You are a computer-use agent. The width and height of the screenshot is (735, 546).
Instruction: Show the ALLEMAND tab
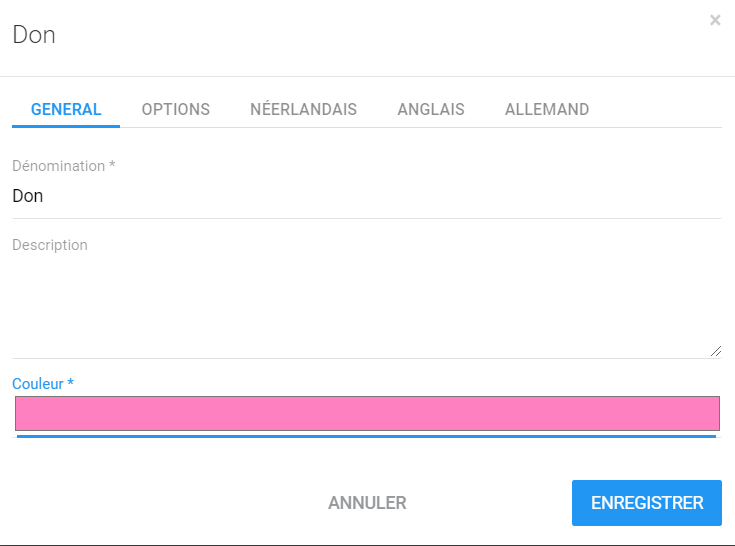[x=547, y=110]
